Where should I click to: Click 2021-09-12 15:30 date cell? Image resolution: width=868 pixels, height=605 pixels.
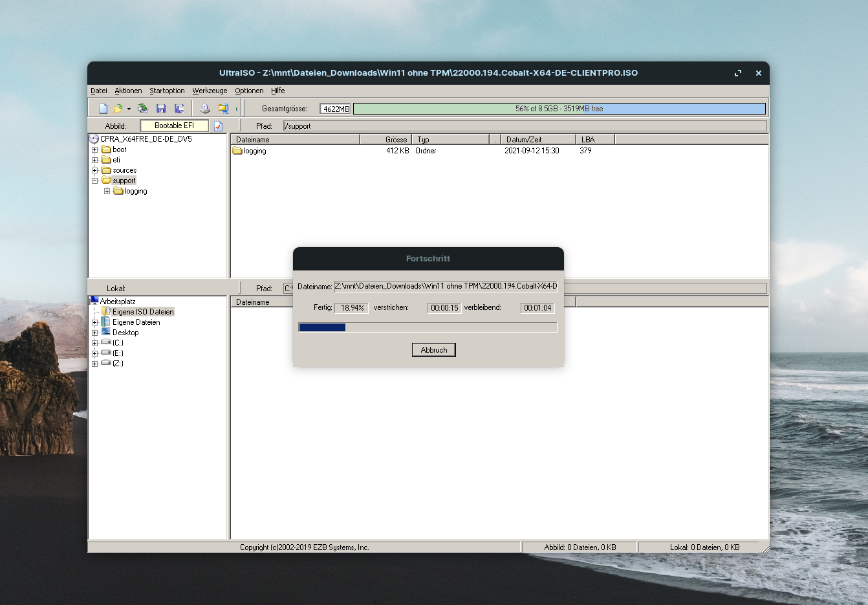coord(532,151)
